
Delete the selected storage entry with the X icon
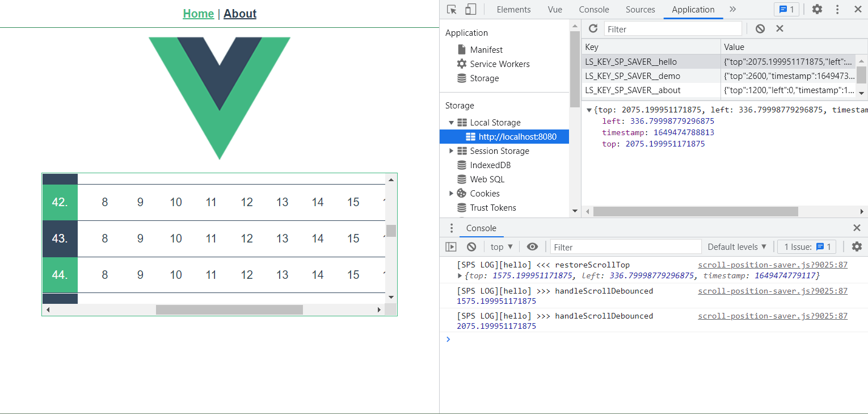(x=779, y=28)
